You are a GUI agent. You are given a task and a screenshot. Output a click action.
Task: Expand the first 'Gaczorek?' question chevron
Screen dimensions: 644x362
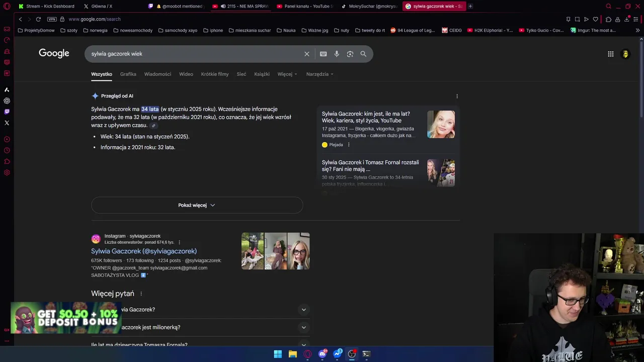coord(303,310)
